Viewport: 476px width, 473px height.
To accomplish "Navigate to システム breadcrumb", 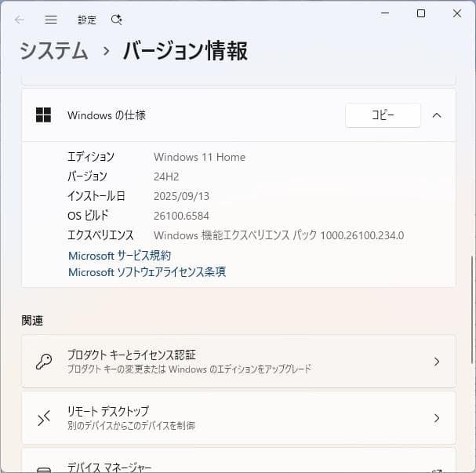I will 54,51.
